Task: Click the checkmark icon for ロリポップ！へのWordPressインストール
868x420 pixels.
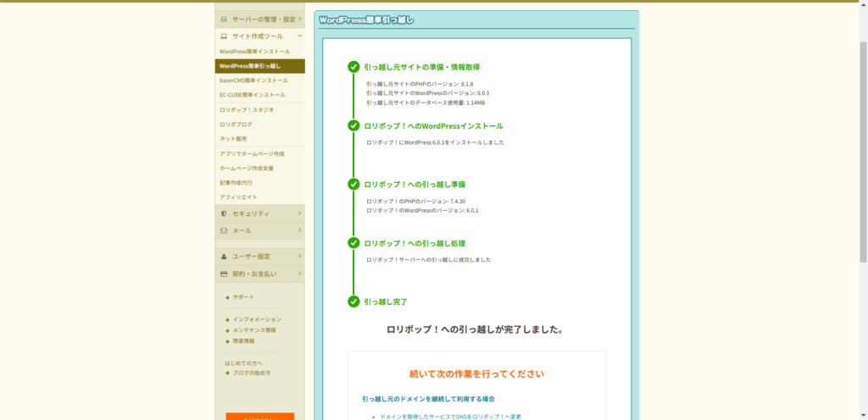Action: [353, 125]
